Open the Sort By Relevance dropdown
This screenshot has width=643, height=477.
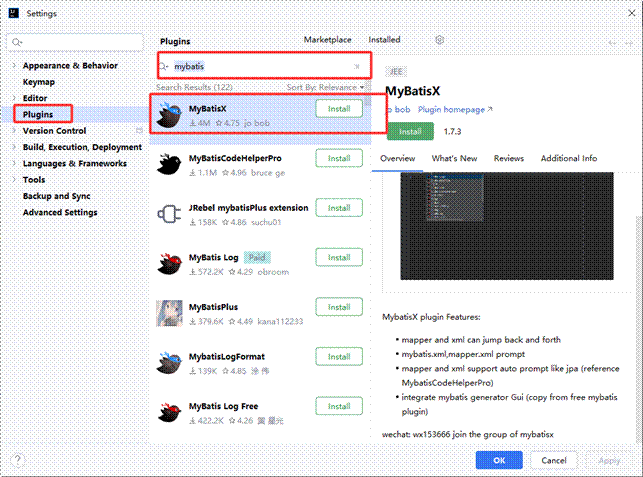(x=325, y=87)
